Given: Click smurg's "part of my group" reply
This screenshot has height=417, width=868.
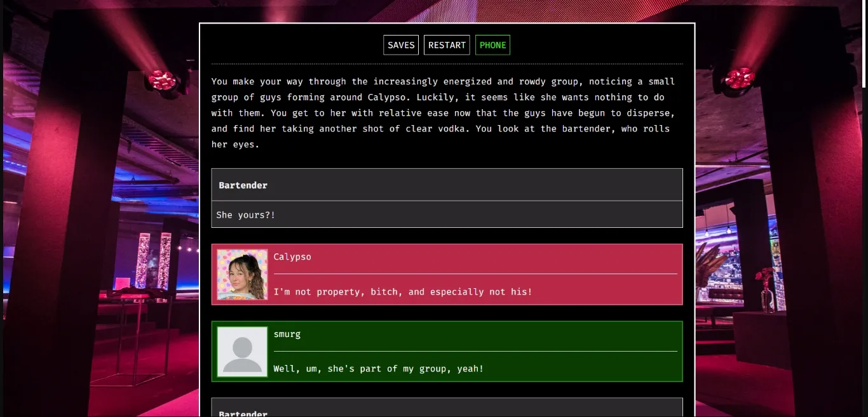Looking at the screenshot, I should (378, 369).
